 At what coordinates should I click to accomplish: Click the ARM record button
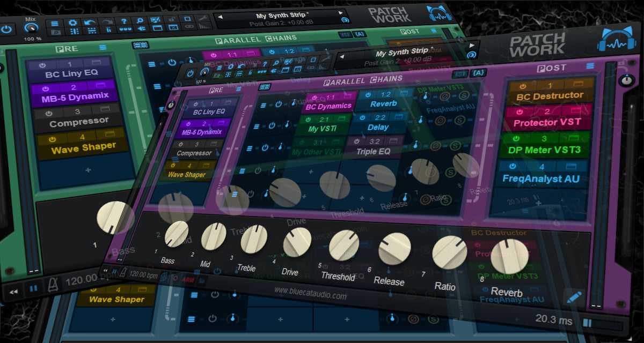click(188, 280)
